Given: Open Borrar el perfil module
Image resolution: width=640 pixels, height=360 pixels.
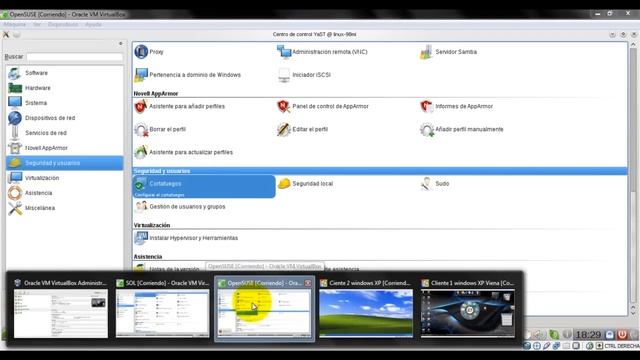Looking at the screenshot, I should pos(160,129).
